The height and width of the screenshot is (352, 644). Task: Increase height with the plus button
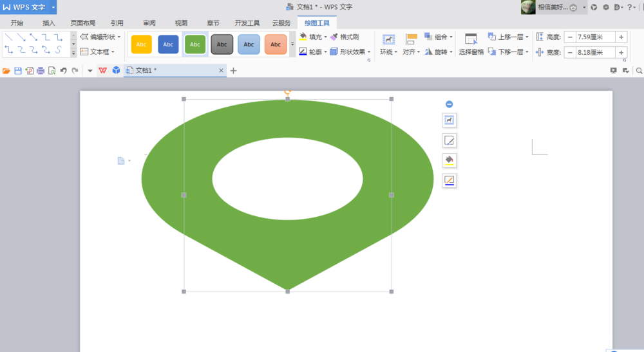[x=621, y=37]
